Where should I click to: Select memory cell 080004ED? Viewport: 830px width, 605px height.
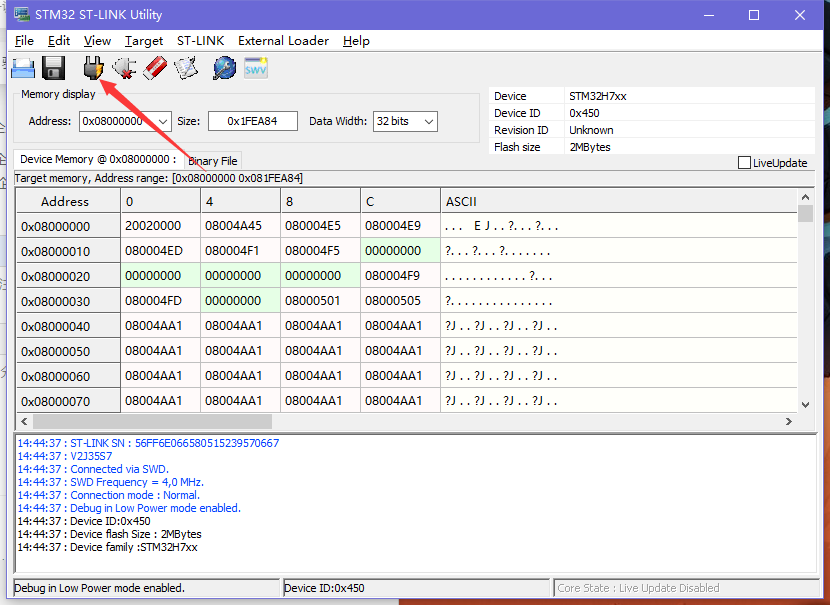[x=160, y=250]
